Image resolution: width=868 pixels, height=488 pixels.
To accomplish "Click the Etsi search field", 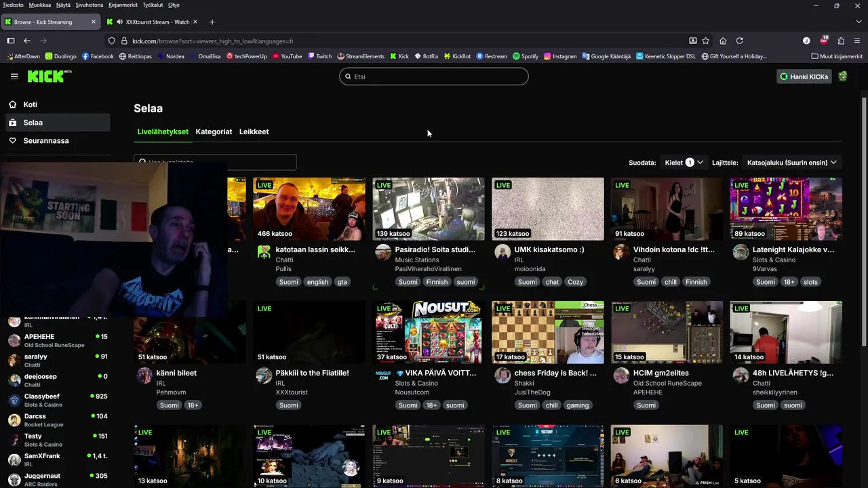I will click(x=434, y=77).
